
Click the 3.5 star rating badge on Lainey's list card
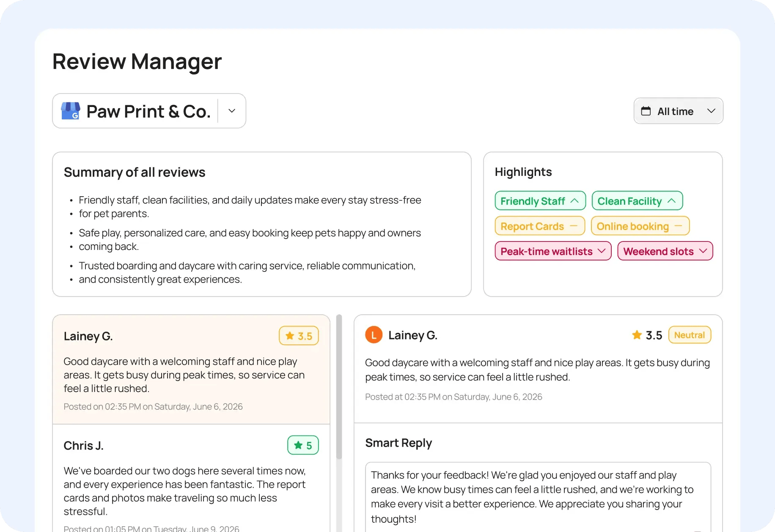pyautogui.click(x=299, y=336)
